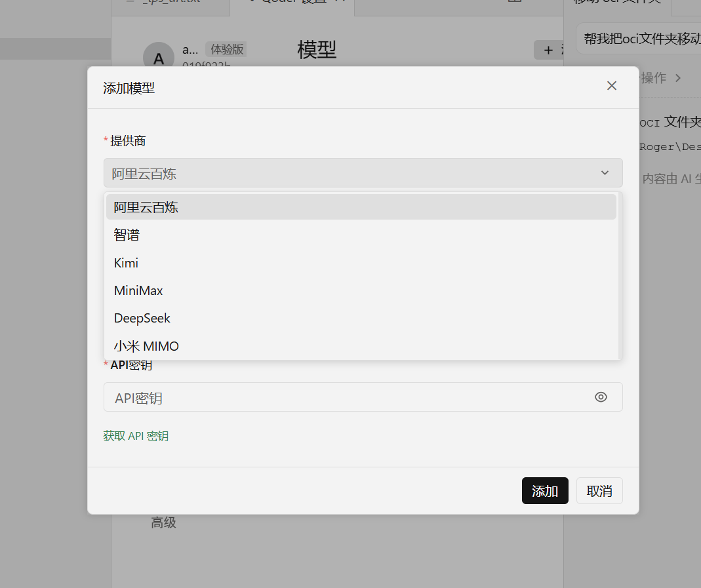
Task: Open the 提供商 combo box field
Action: coord(363,173)
